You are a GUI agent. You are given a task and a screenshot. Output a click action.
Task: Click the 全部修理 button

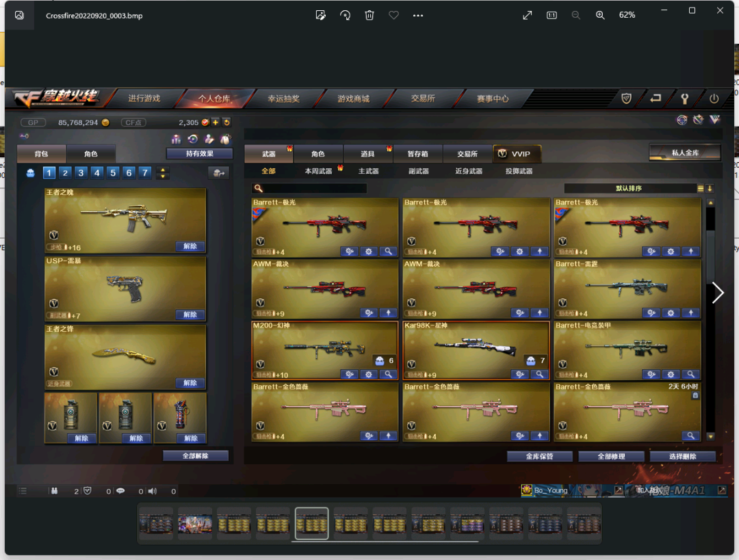[x=611, y=456]
